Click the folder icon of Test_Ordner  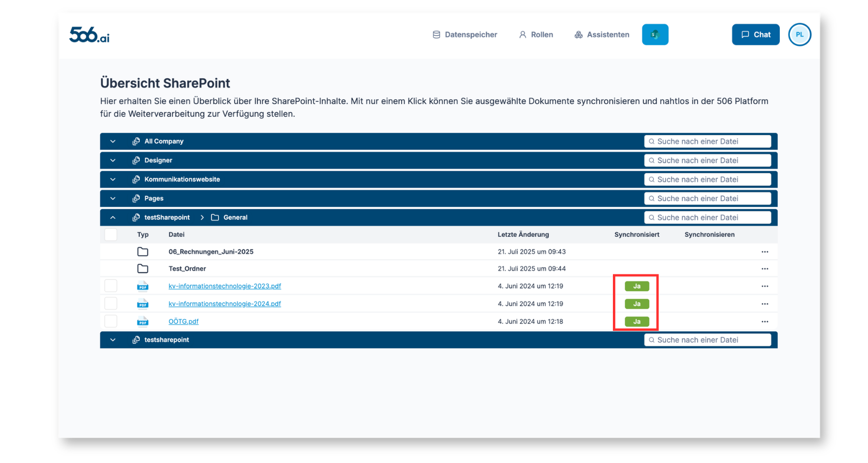pos(143,269)
